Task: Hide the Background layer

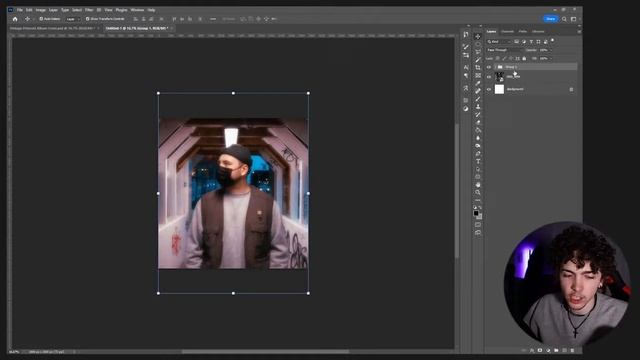Action: (489, 89)
